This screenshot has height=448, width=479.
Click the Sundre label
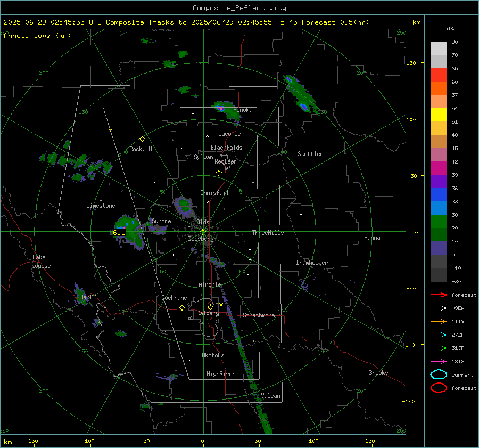coord(161,221)
